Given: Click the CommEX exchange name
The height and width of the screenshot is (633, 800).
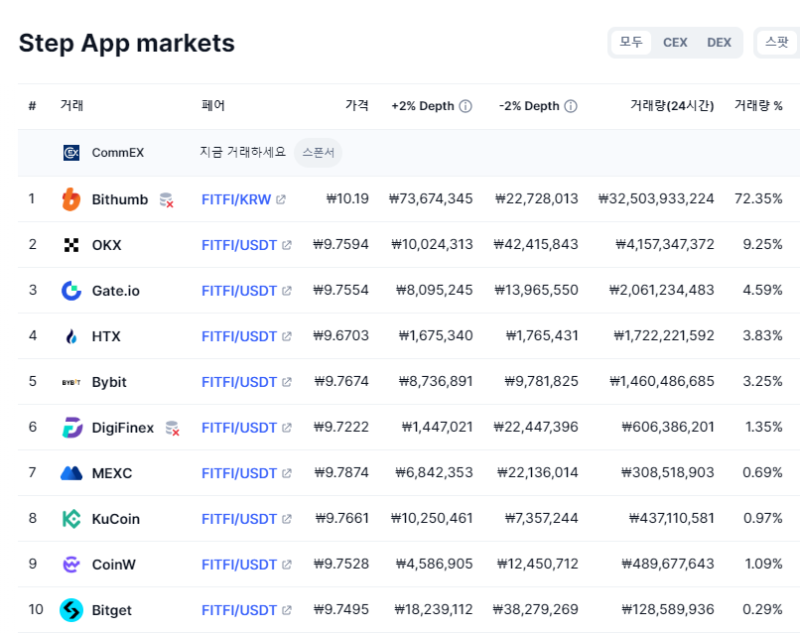Looking at the screenshot, I should coord(118,153).
